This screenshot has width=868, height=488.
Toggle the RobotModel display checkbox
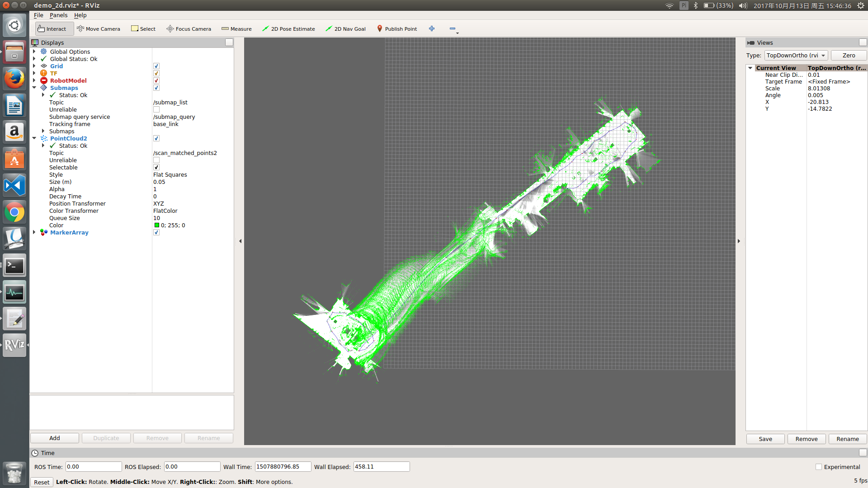pyautogui.click(x=156, y=80)
